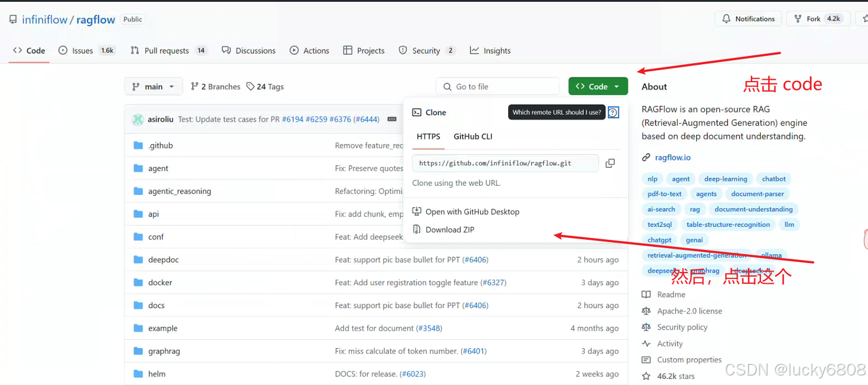This screenshot has height=385, width=868.
Task: Open commit link #6444 in latest commit
Action: (x=366, y=119)
